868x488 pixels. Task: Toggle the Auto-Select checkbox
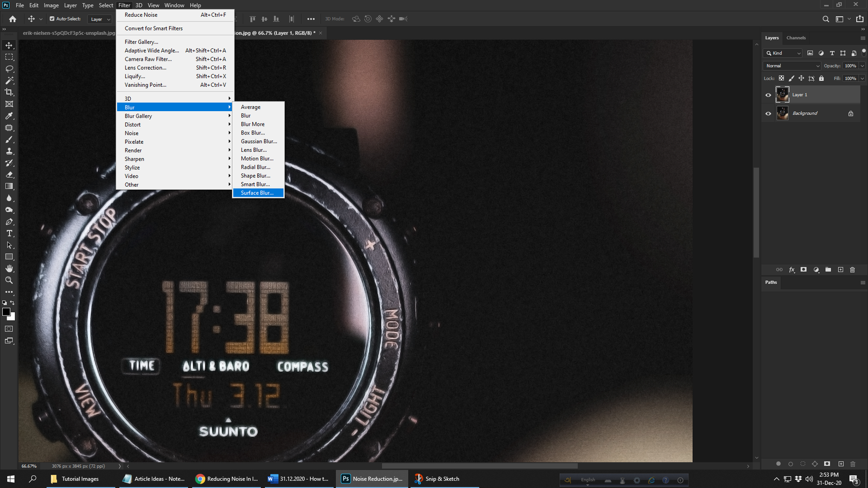(x=52, y=19)
